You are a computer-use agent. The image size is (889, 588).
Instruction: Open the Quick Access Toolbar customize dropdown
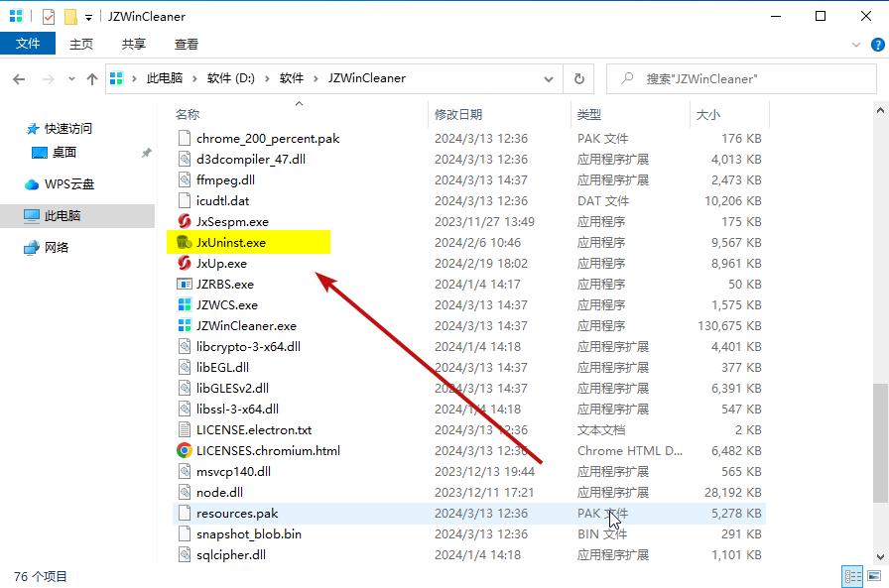pos(89,17)
